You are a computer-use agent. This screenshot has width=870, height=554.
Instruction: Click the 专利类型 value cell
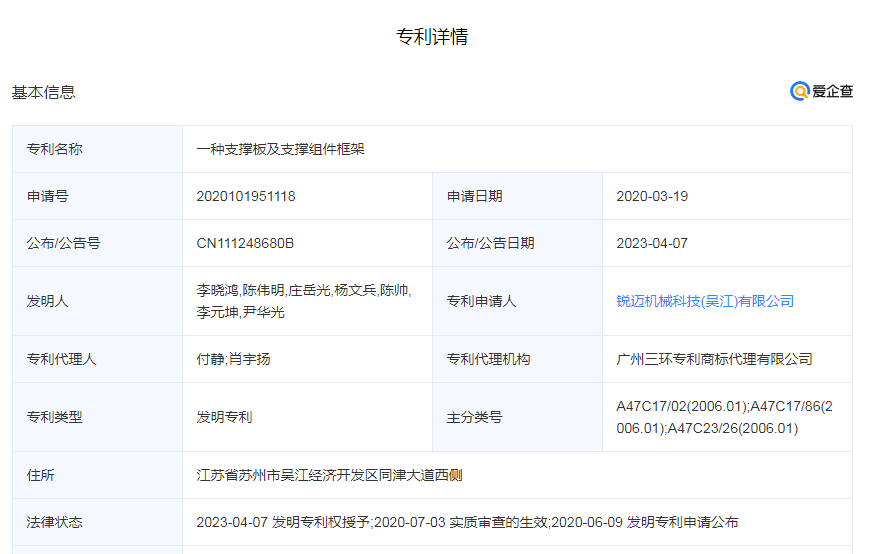pos(224,417)
